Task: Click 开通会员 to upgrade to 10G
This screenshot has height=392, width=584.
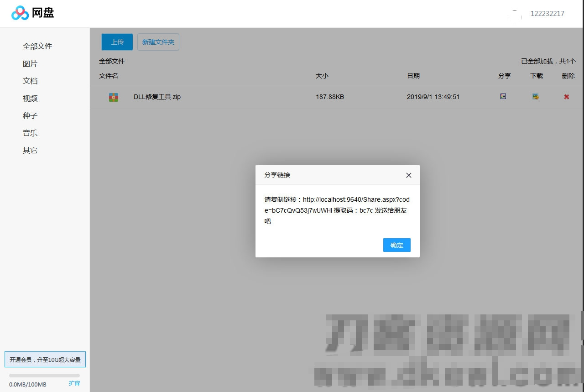Action: pos(44,360)
